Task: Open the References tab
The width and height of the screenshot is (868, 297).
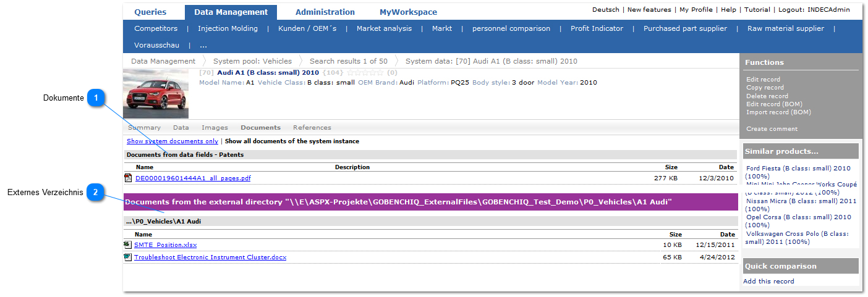Action: [x=312, y=128]
